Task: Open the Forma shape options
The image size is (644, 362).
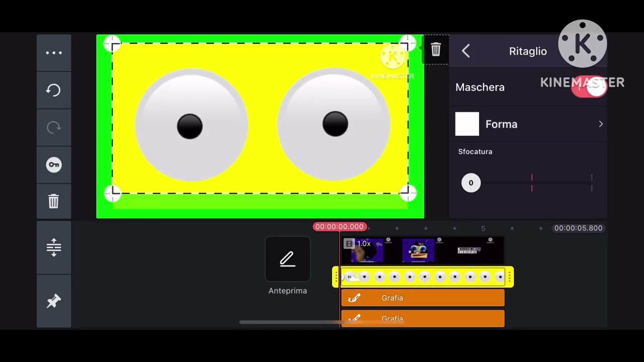Action: click(528, 124)
